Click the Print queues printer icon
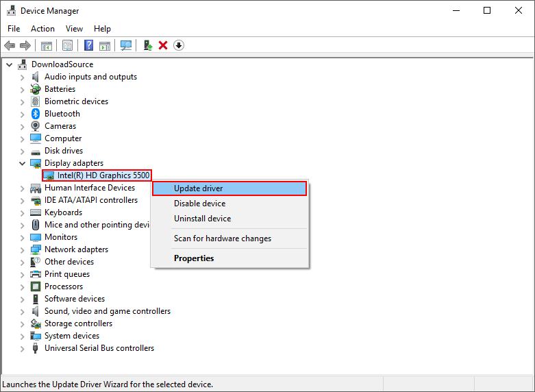The image size is (535, 392). click(x=36, y=274)
